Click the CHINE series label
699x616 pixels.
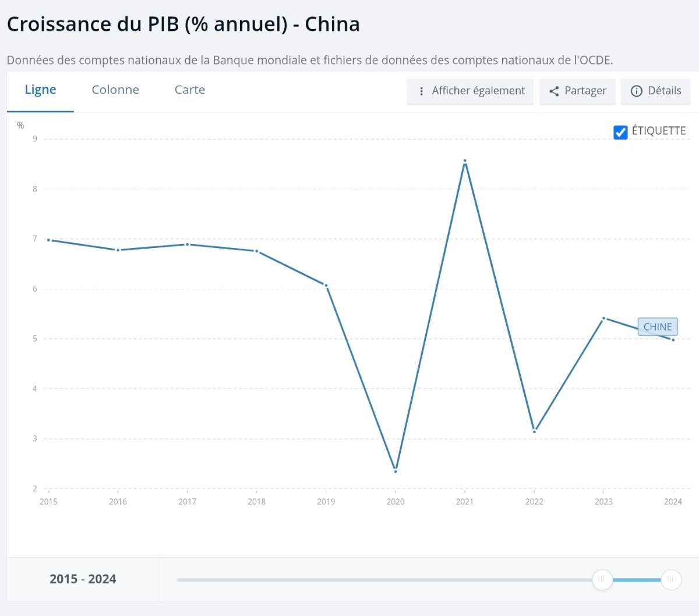(658, 327)
